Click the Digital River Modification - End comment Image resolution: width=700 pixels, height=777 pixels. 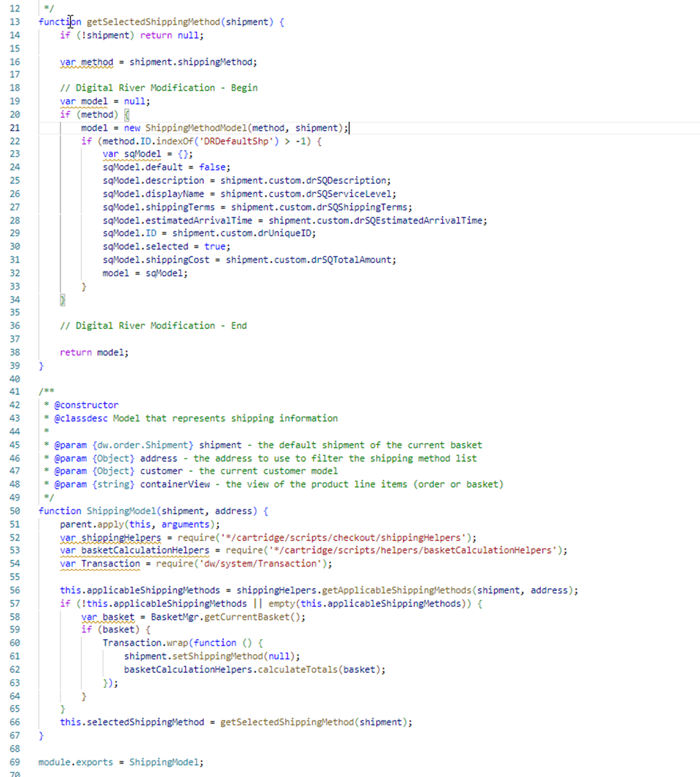point(153,326)
